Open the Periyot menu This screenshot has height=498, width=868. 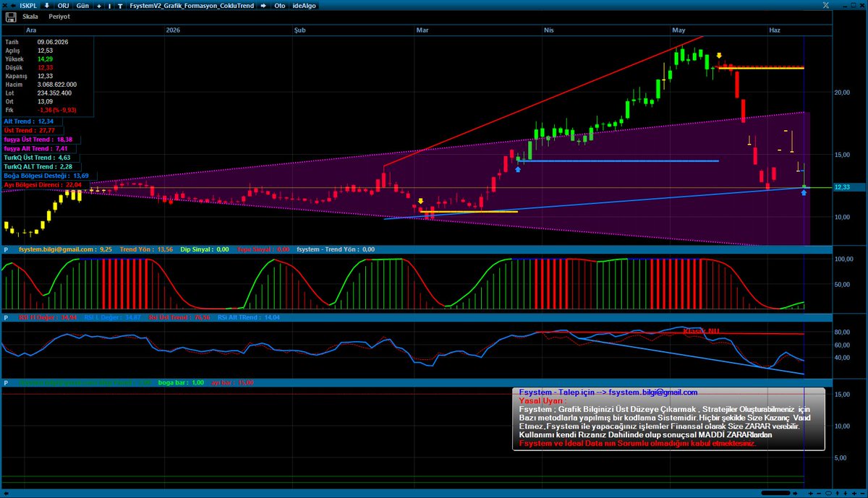click(x=59, y=17)
